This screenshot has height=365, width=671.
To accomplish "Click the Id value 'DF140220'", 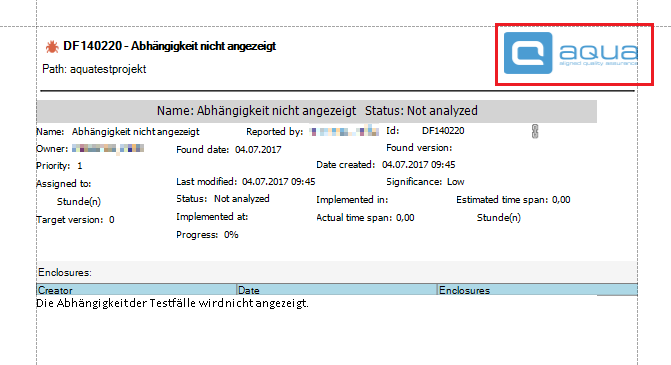I will pyautogui.click(x=443, y=131).
